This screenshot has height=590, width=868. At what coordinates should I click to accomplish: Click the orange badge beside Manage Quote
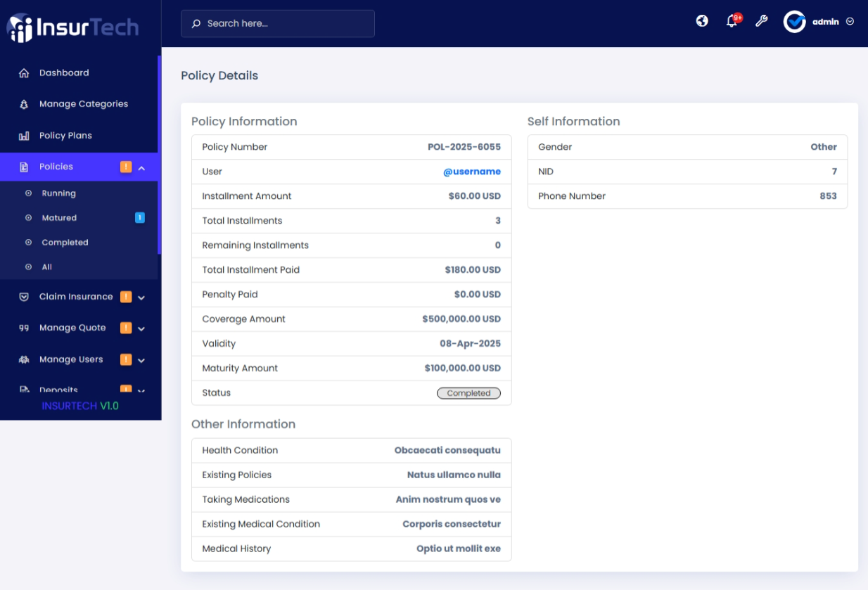click(x=126, y=328)
